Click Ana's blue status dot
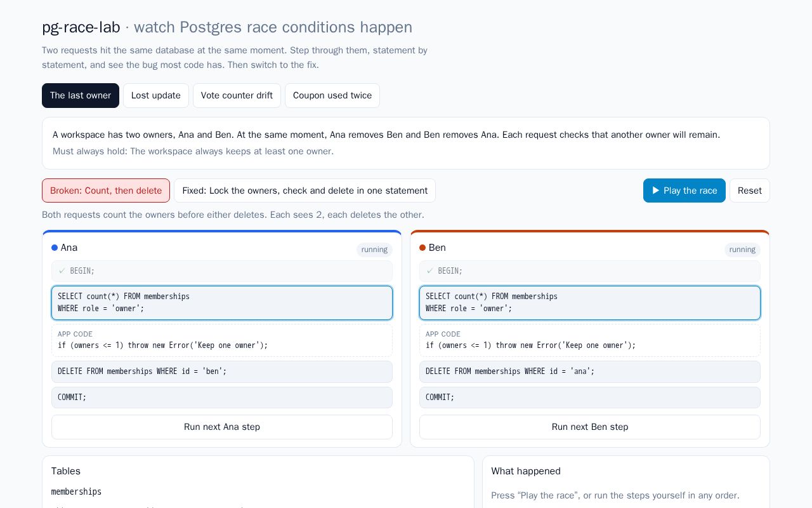 tap(55, 248)
